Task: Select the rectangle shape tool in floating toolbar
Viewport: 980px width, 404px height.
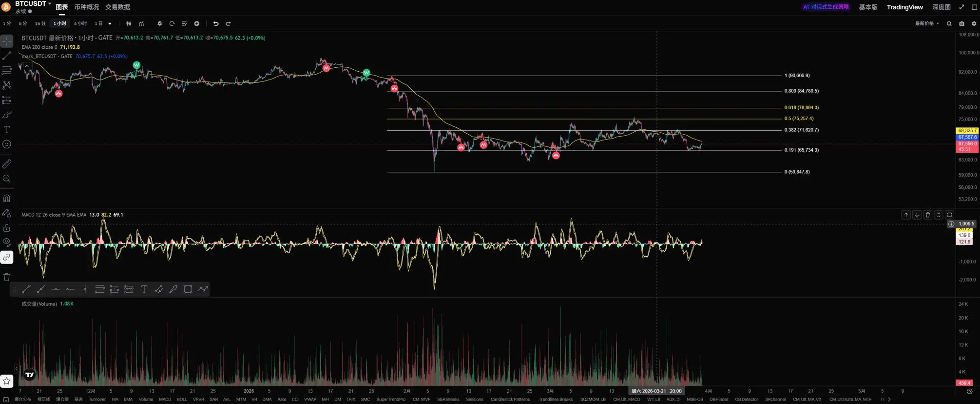Action: (188, 289)
